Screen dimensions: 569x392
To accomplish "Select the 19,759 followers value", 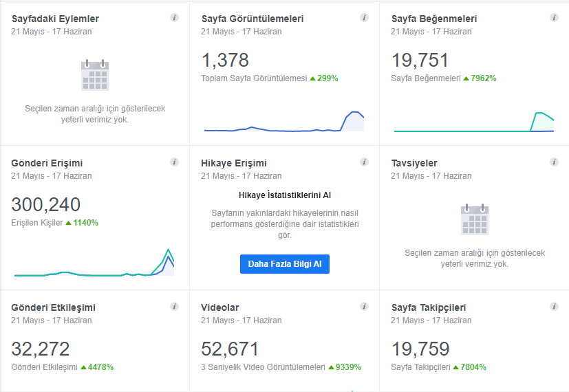I will point(420,349).
